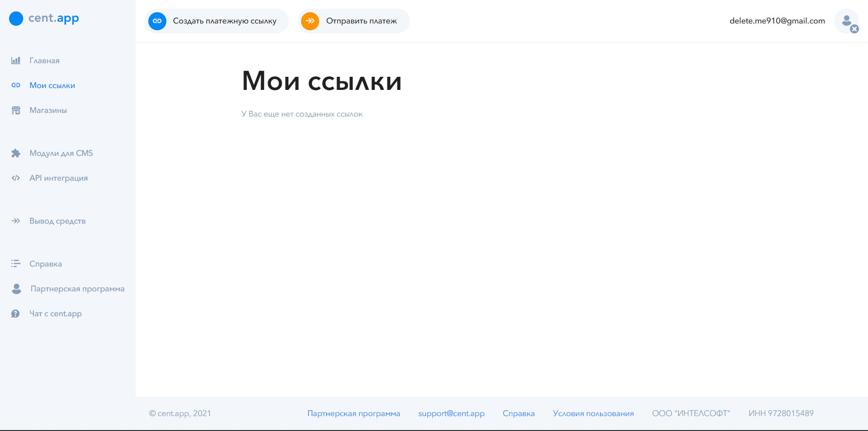Click Отправить платеж button
Image resolution: width=868 pixels, height=431 pixels.
click(354, 21)
